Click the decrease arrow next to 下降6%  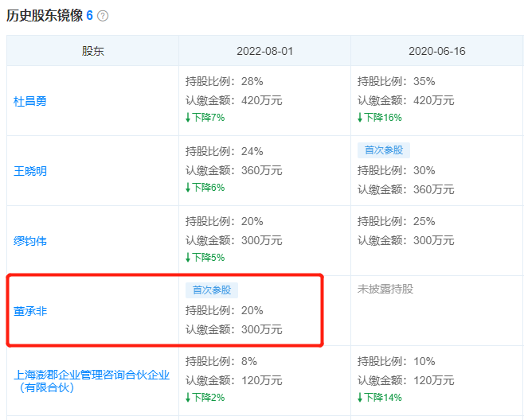click(188, 187)
